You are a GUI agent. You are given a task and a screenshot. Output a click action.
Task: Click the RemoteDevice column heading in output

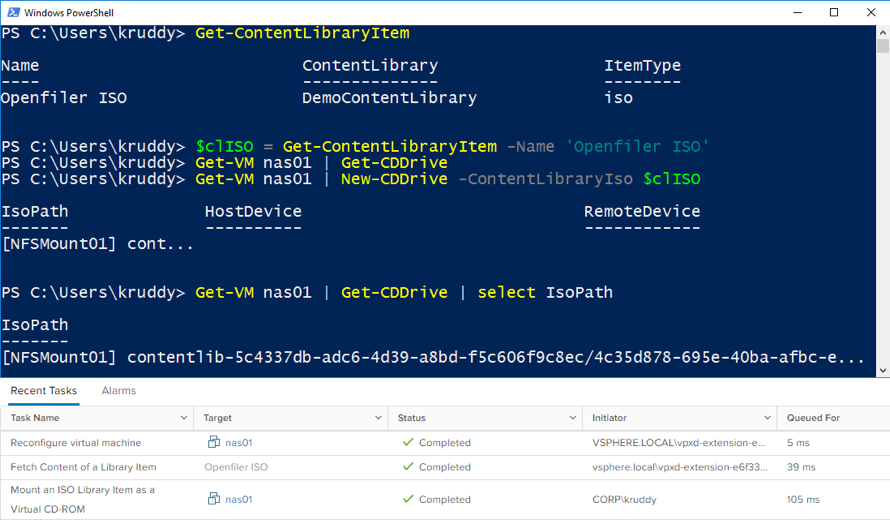click(642, 211)
